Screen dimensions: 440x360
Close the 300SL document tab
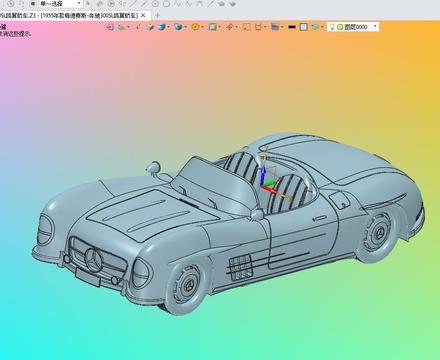click(x=143, y=15)
